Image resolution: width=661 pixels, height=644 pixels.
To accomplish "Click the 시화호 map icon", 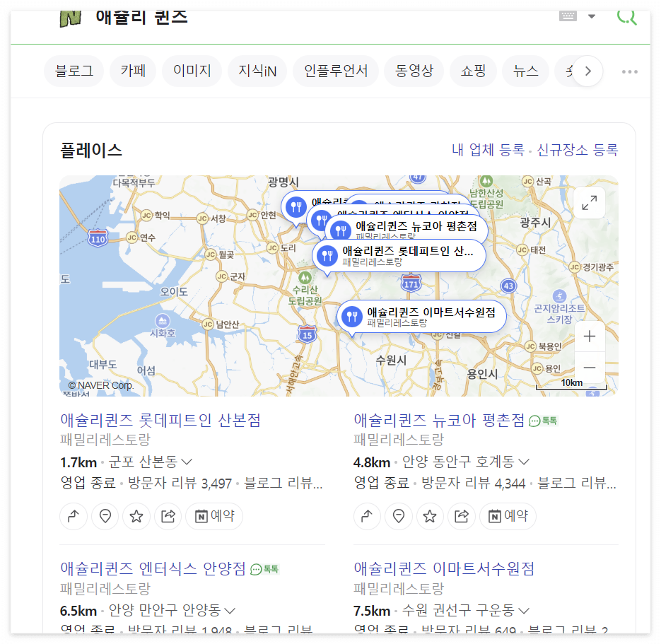I will [163, 320].
